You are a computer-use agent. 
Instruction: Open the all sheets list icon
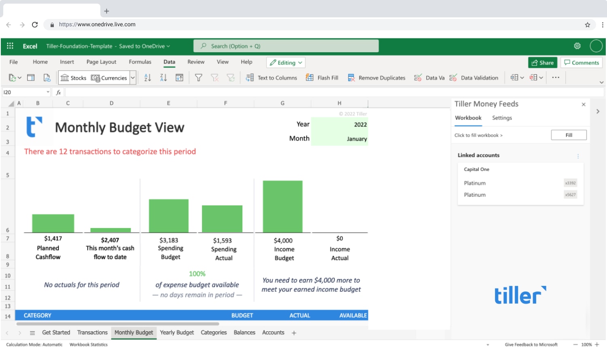pyautogui.click(x=32, y=333)
